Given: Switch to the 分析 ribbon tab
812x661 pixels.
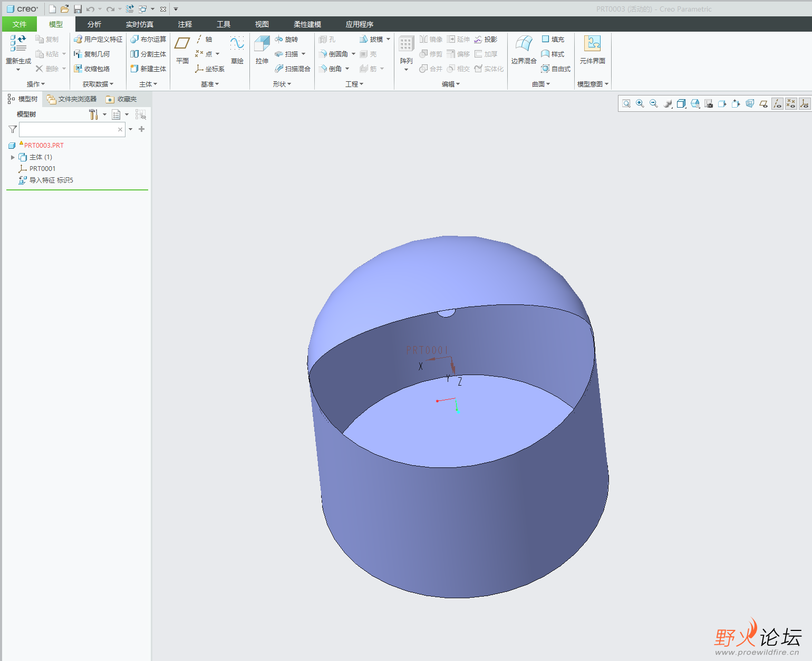Looking at the screenshot, I should [x=94, y=24].
